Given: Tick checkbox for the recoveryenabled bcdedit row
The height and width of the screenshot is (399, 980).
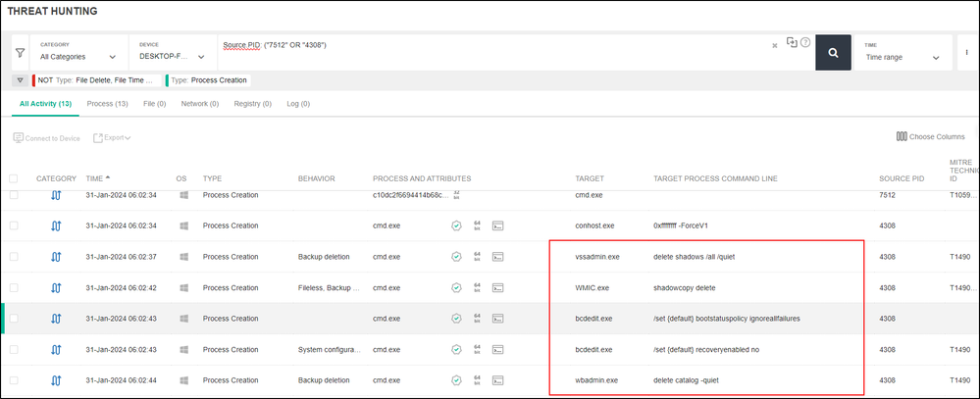Looking at the screenshot, I should point(14,350).
